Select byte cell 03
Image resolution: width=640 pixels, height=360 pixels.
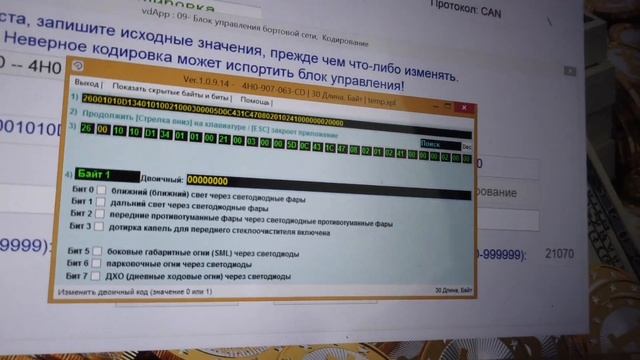coord(252,142)
